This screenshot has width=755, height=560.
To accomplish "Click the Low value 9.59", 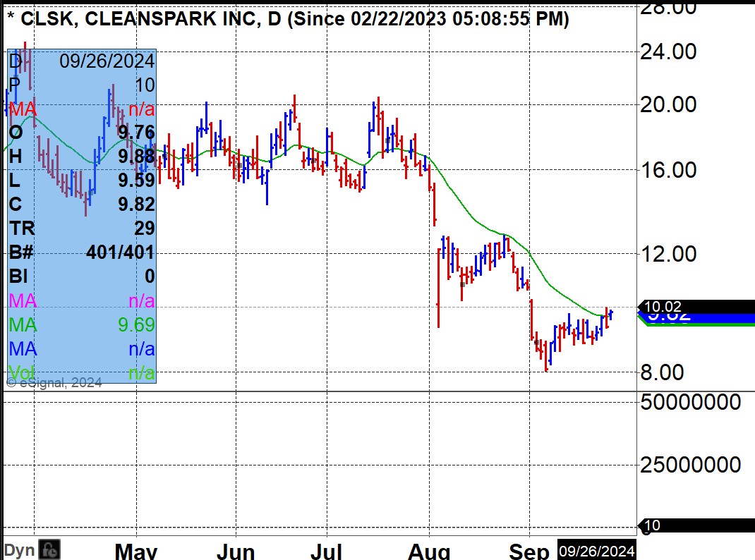I will point(136,181).
